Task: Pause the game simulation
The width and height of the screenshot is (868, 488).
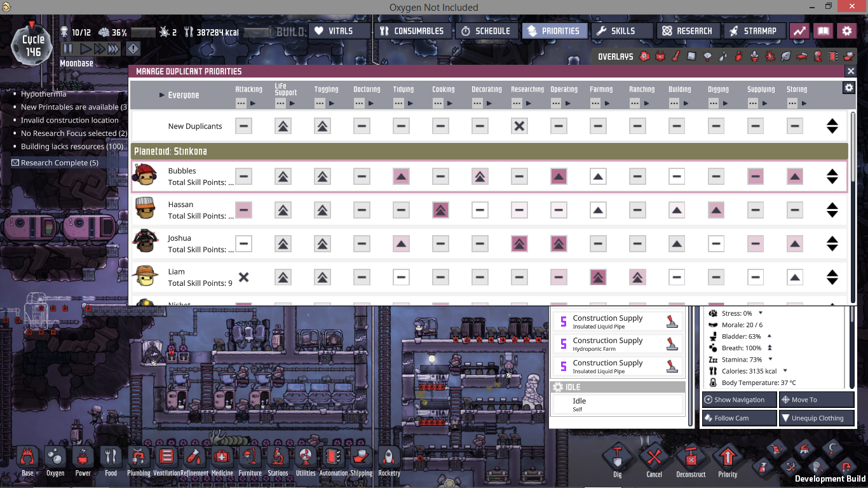Action: click(x=67, y=49)
